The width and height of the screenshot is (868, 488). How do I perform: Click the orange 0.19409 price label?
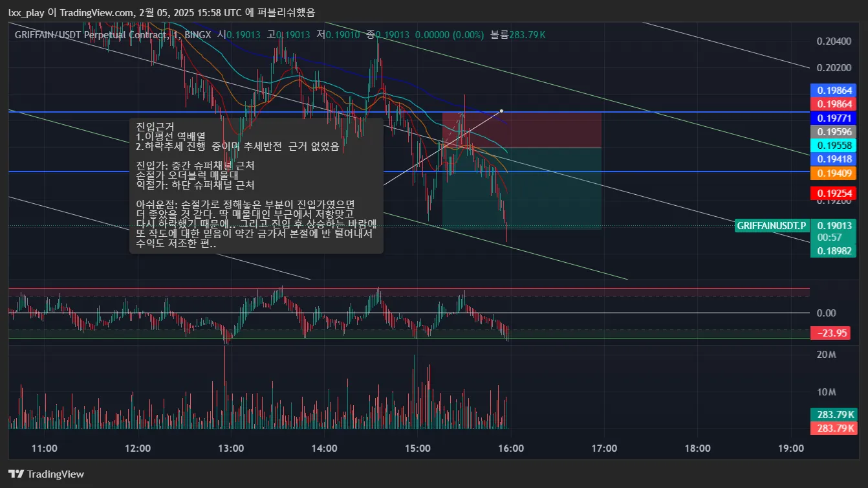pyautogui.click(x=832, y=173)
